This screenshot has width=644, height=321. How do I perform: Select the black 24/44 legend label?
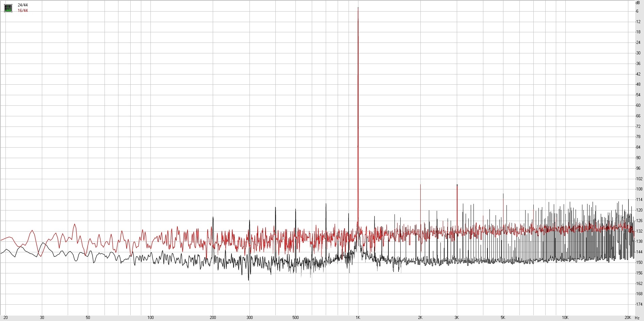click(23, 5)
